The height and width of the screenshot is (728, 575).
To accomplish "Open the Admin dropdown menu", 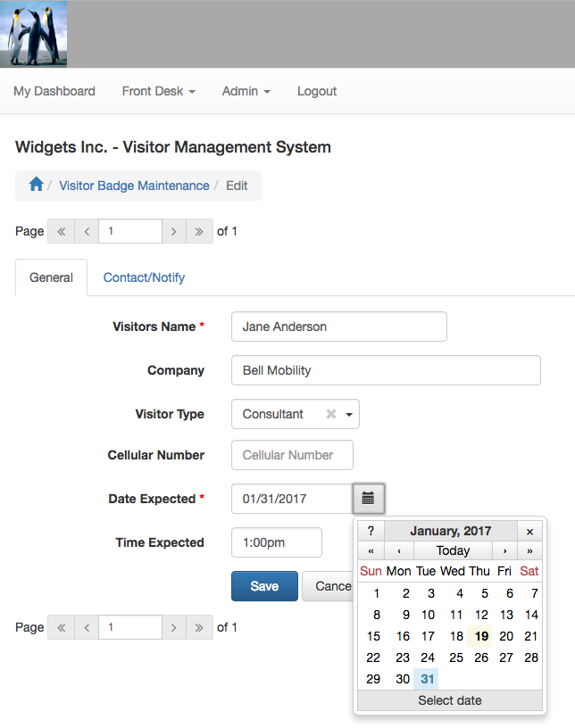I will [x=246, y=91].
